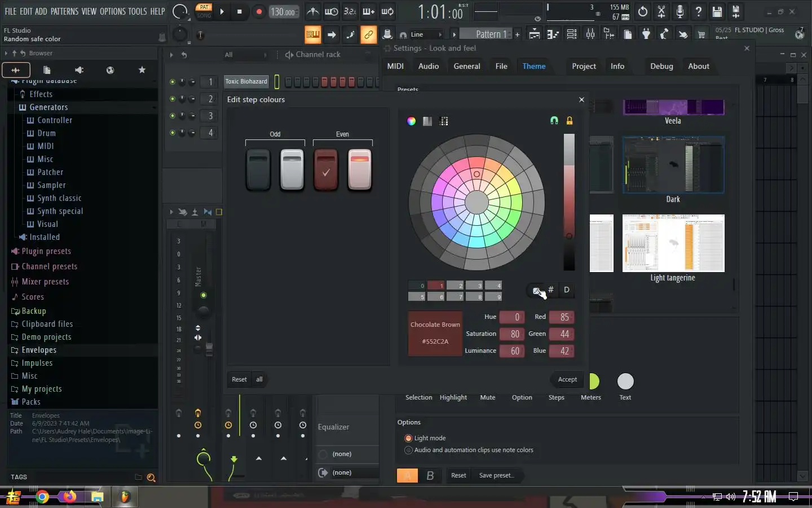The height and width of the screenshot is (508, 812).
Task: Click the Text theme color circle
Action: [625, 382]
